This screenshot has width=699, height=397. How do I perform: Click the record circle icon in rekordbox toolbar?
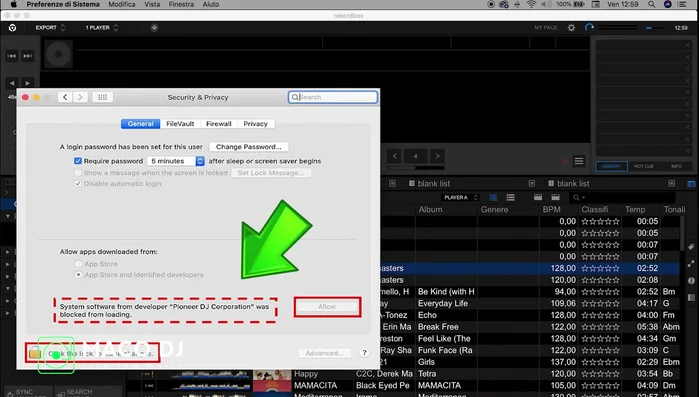click(154, 28)
